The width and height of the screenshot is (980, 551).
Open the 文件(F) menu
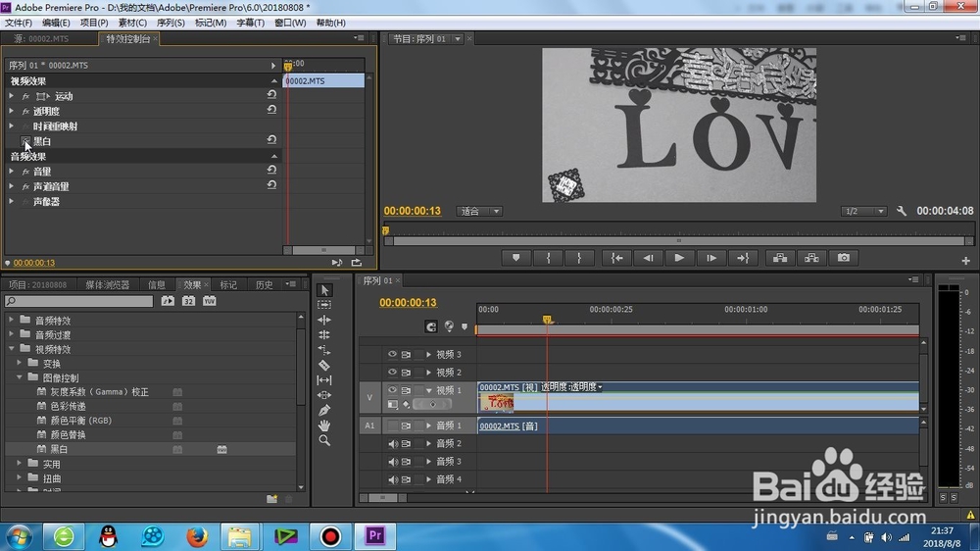tap(18, 23)
